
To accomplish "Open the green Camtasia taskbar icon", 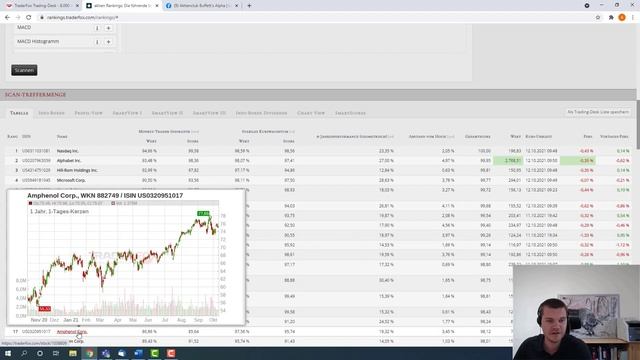I will tap(154, 353).
